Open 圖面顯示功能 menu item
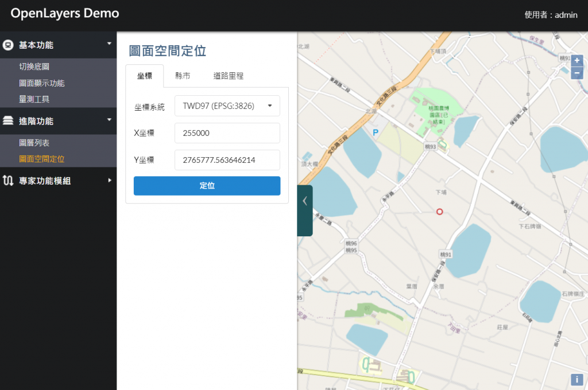Image resolution: width=588 pixels, height=390 pixels. coord(41,83)
